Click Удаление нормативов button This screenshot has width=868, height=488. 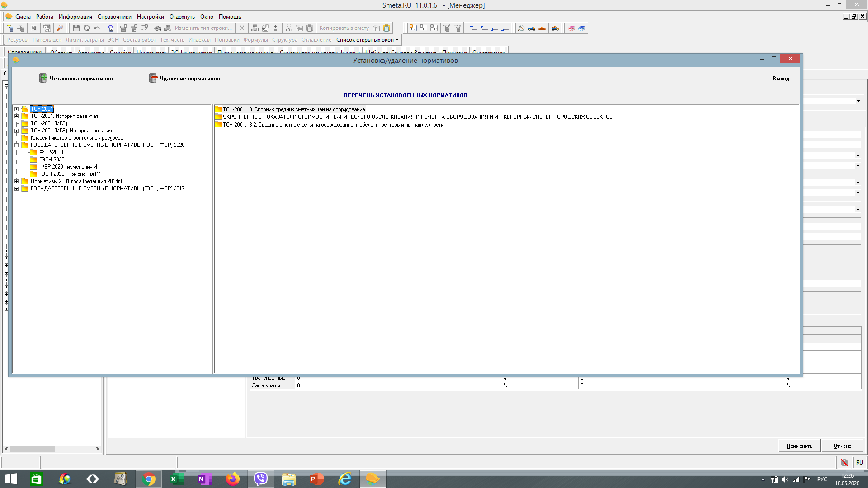[x=184, y=79]
